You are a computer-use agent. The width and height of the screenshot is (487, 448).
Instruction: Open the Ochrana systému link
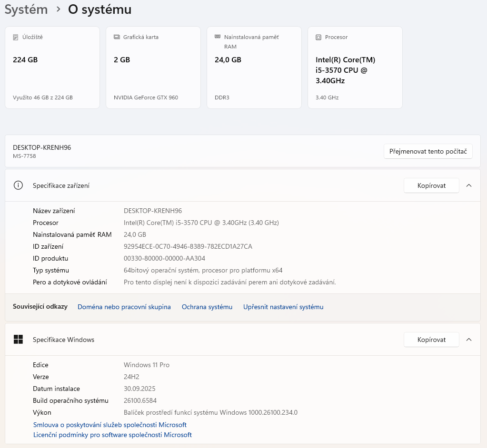click(x=207, y=307)
